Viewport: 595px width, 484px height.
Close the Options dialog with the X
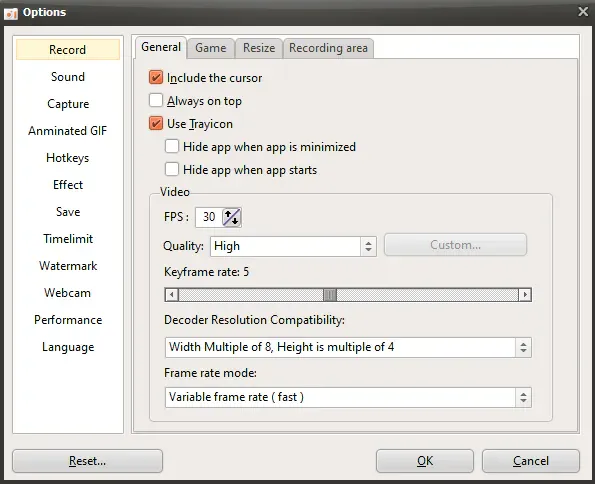click(x=583, y=12)
